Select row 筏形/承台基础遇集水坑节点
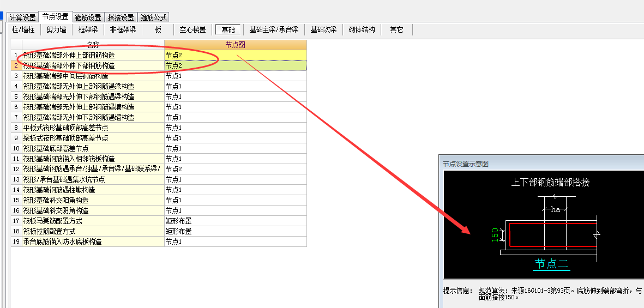644x308 pixels. [x=93, y=179]
